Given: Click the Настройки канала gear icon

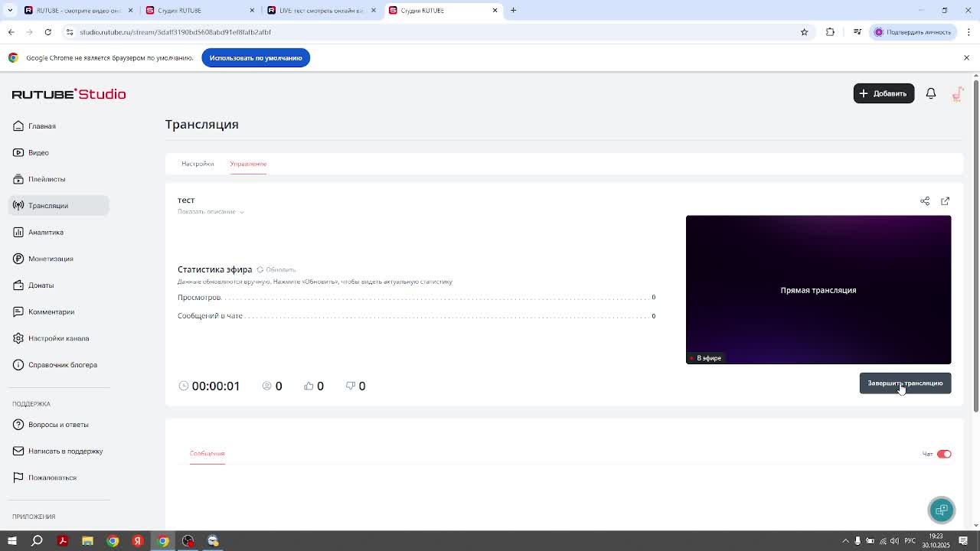Looking at the screenshot, I should click(18, 338).
